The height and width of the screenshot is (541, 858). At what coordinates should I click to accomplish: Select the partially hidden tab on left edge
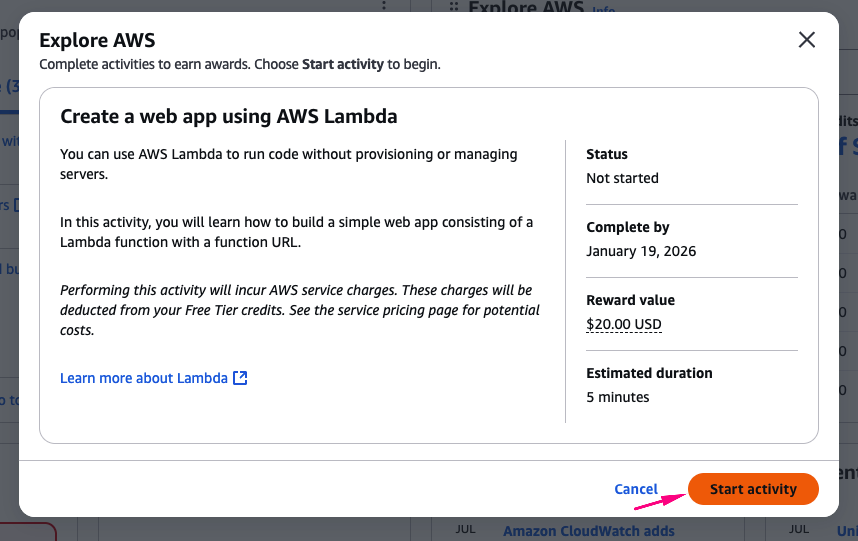[x=8, y=87]
